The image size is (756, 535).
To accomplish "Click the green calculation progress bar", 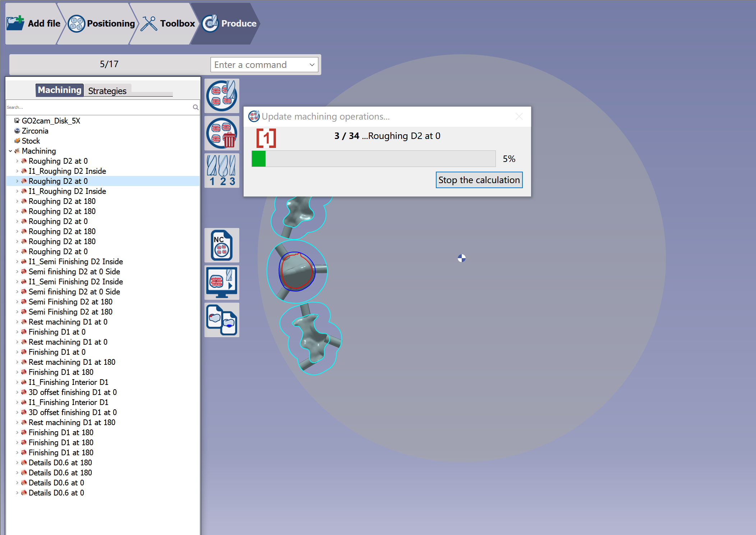I will coord(374,159).
